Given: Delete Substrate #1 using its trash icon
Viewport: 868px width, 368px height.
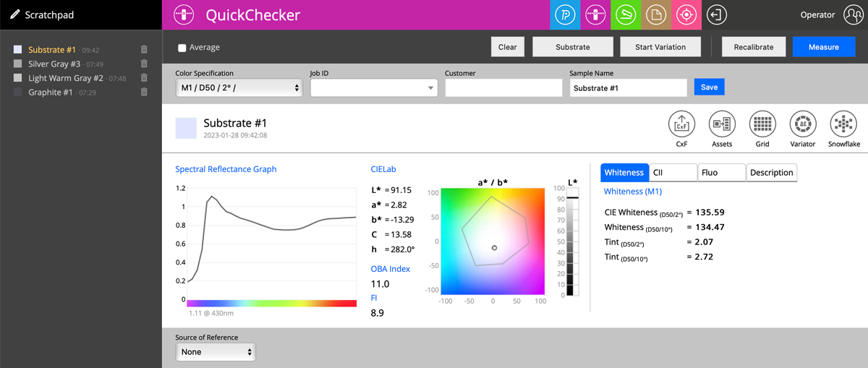Looking at the screenshot, I should pyautogui.click(x=144, y=50).
